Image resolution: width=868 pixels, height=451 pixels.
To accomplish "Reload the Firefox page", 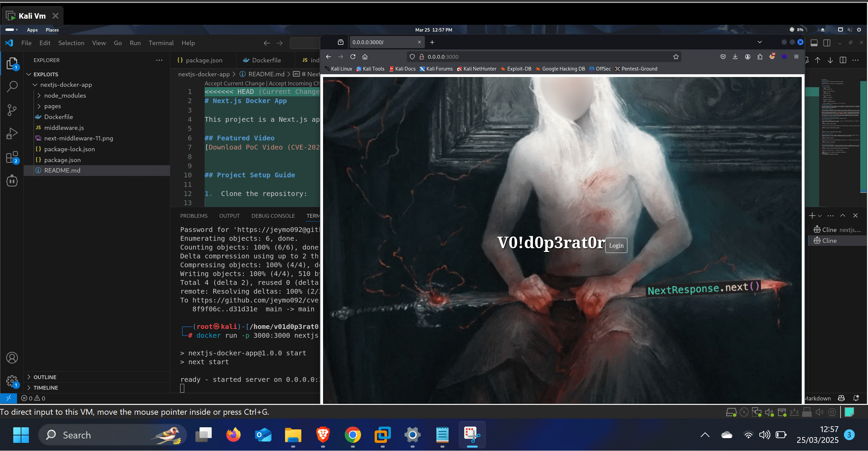I will click(x=353, y=57).
